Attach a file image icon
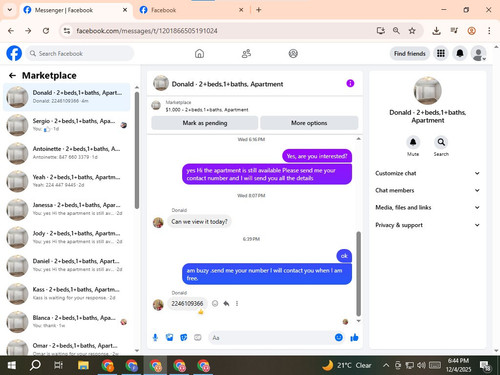Screen dimensions: 500x375 pyautogui.click(x=169, y=338)
